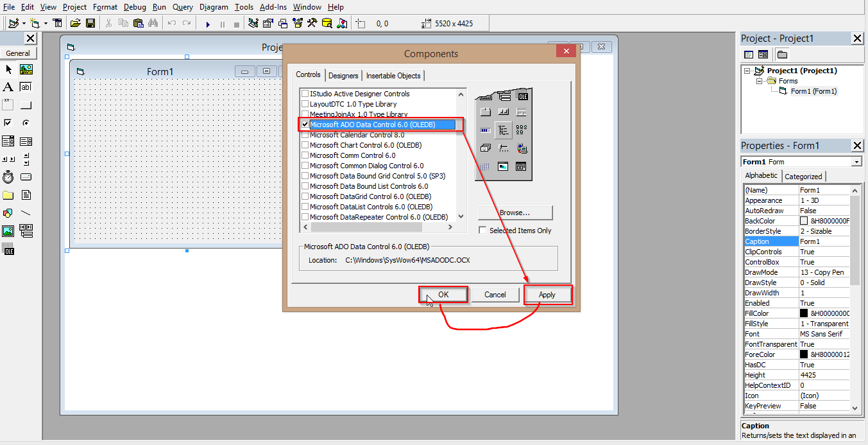
Task: Select the Label control tool
Action: click(8, 87)
